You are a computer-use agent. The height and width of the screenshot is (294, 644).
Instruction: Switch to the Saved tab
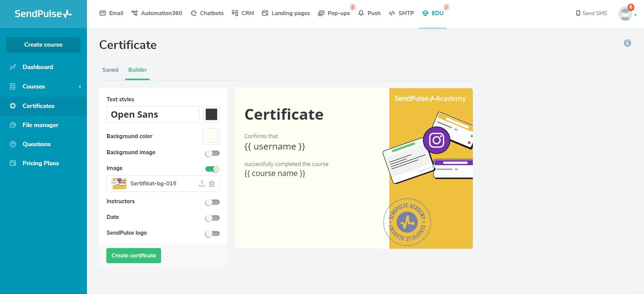pyautogui.click(x=110, y=70)
